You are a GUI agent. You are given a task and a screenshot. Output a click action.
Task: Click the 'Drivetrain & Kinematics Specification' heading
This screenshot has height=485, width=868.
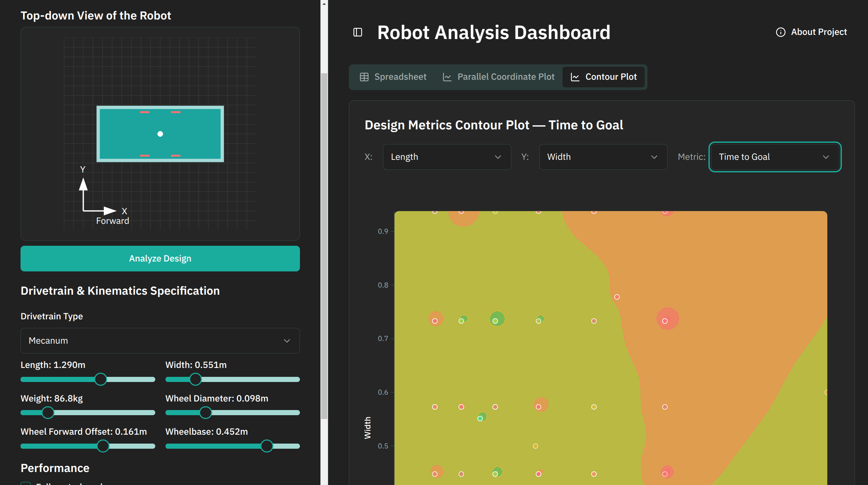pyautogui.click(x=120, y=291)
